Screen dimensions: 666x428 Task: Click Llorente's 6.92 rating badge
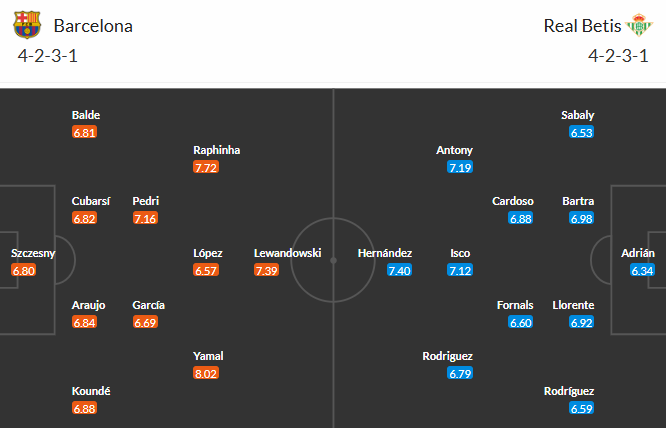(581, 322)
